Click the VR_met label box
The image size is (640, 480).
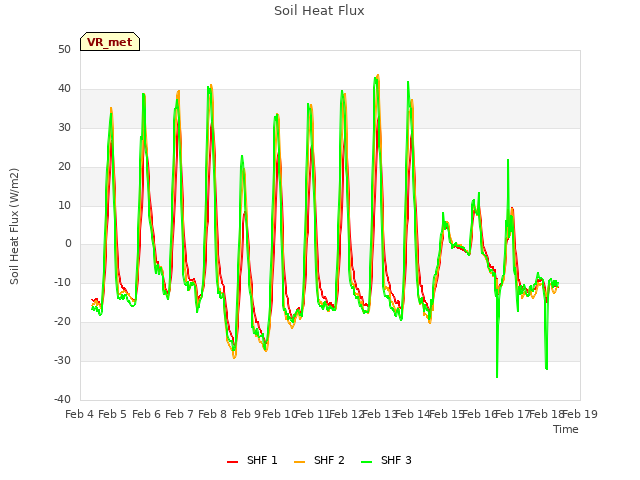point(110,42)
